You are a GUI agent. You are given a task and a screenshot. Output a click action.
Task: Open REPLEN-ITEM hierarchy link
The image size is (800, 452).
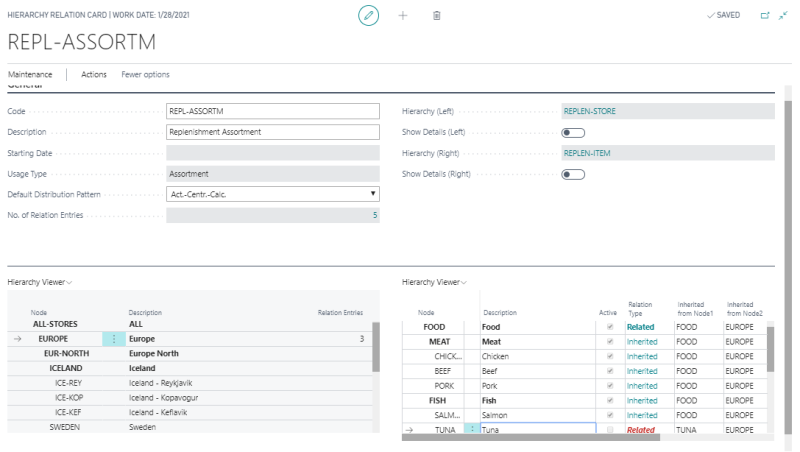point(587,153)
